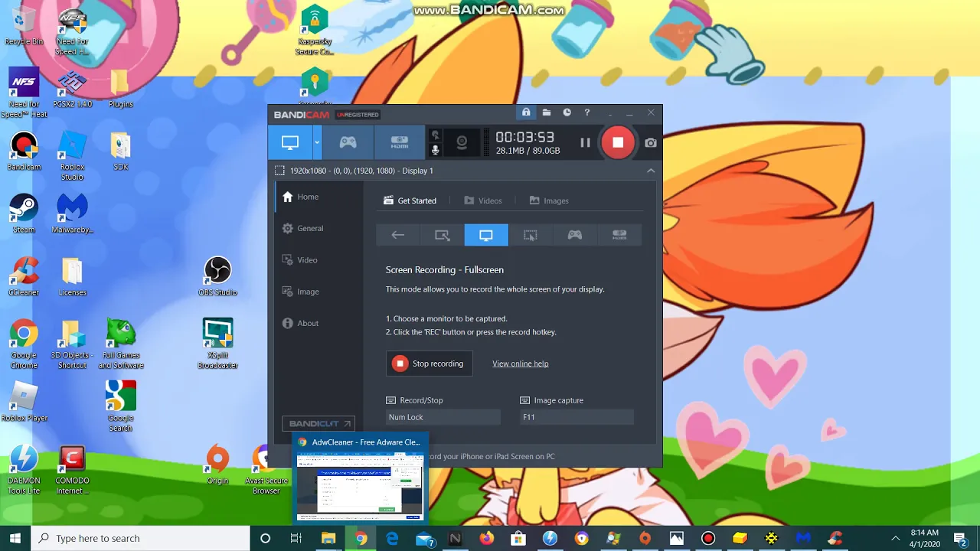The height and width of the screenshot is (551, 980).
Task: Open XSplit Broadcaster desktop icon
Action: coord(217,344)
